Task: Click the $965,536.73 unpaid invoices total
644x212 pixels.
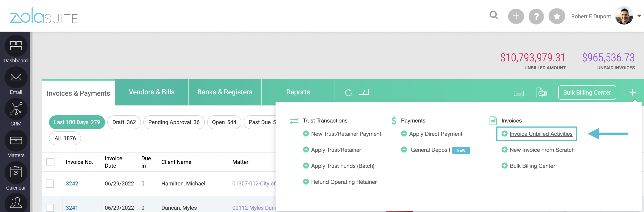Action: pos(608,57)
